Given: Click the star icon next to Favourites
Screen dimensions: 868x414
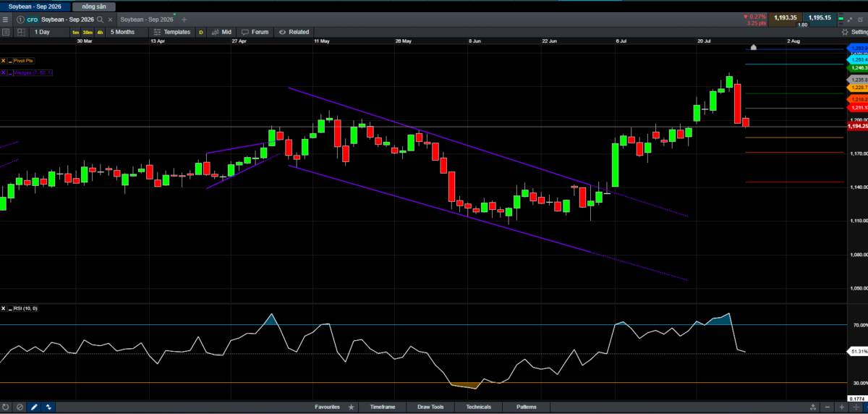Looking at the screenshot, I should coord(352,407).
